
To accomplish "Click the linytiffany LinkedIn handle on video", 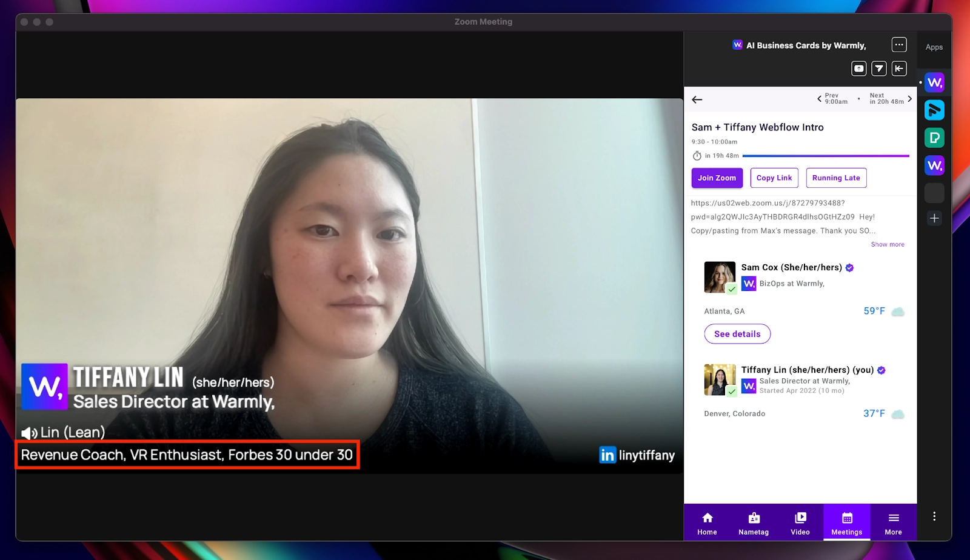I will [647, 455].
